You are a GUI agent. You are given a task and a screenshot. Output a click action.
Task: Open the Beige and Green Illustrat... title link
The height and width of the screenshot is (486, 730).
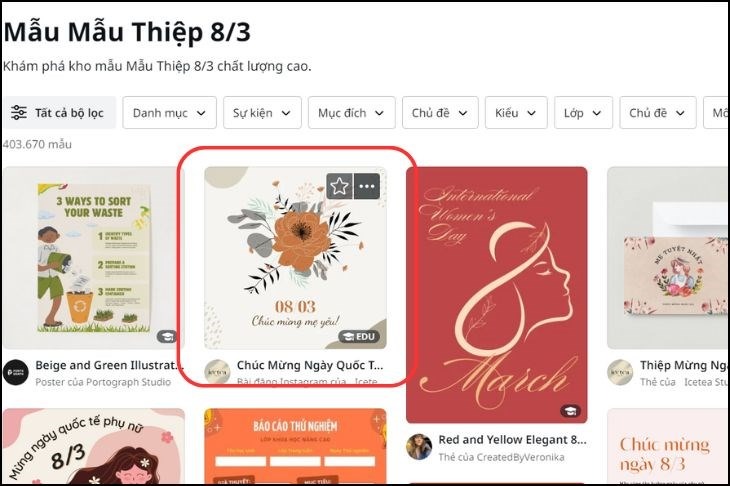[109, 365]
